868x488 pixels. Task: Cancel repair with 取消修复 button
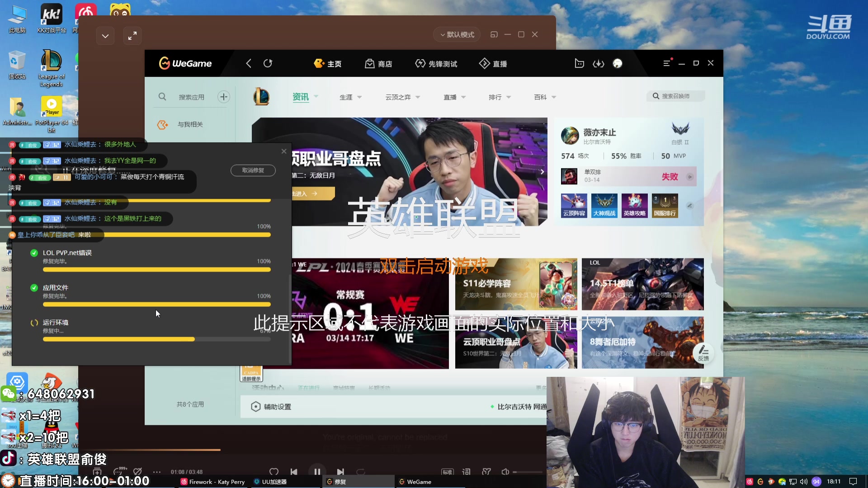coord(253,170)
